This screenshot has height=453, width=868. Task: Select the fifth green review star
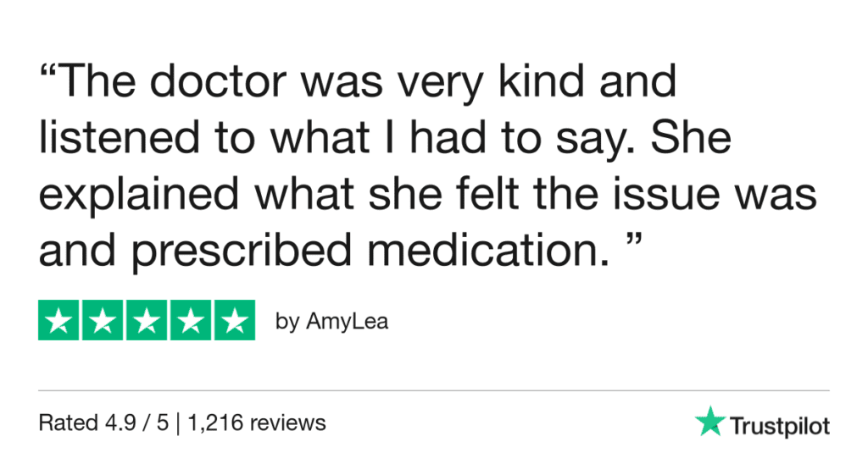pyautogui.click(x=235, y=321)
